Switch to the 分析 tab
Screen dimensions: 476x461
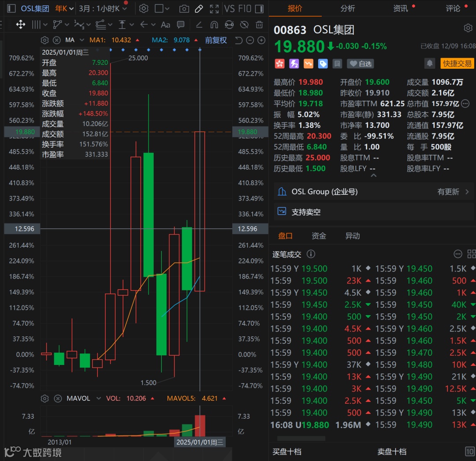(x=348, y=8)
